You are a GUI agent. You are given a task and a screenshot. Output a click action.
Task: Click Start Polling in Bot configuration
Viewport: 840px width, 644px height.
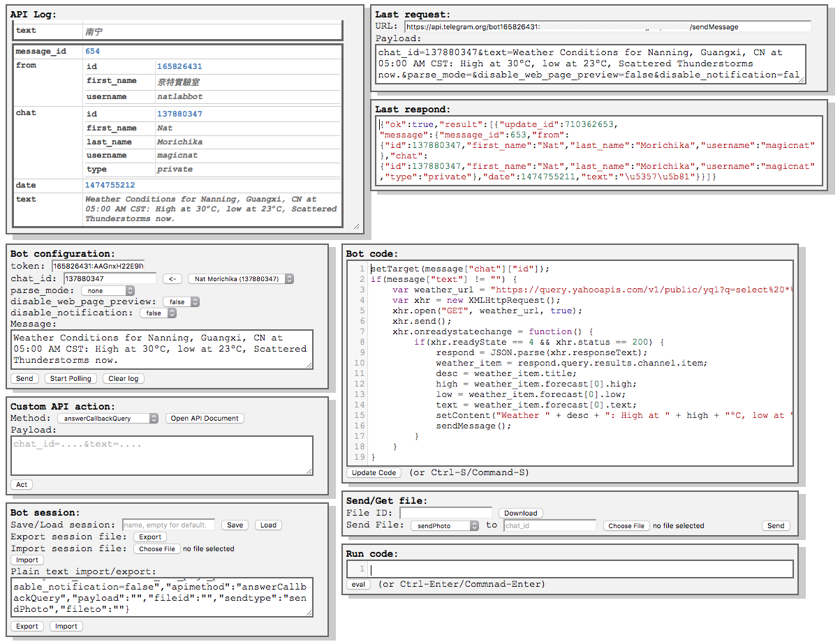click(x=71, y=378)
